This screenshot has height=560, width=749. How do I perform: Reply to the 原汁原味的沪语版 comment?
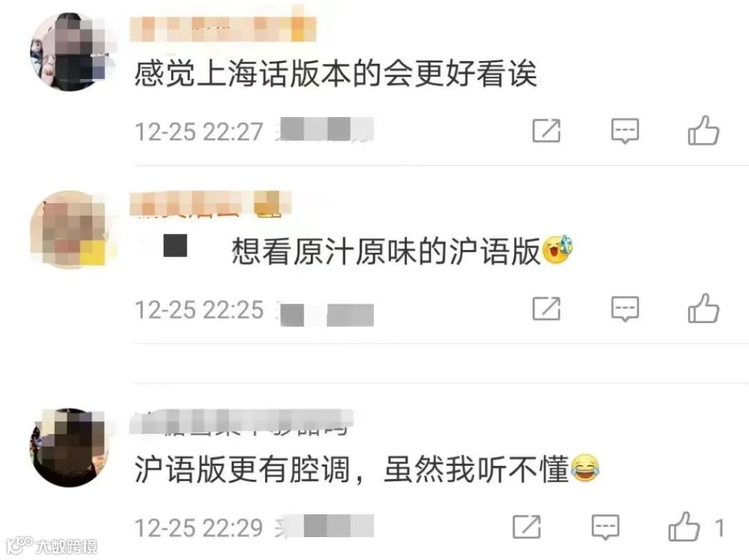[625, 309]
